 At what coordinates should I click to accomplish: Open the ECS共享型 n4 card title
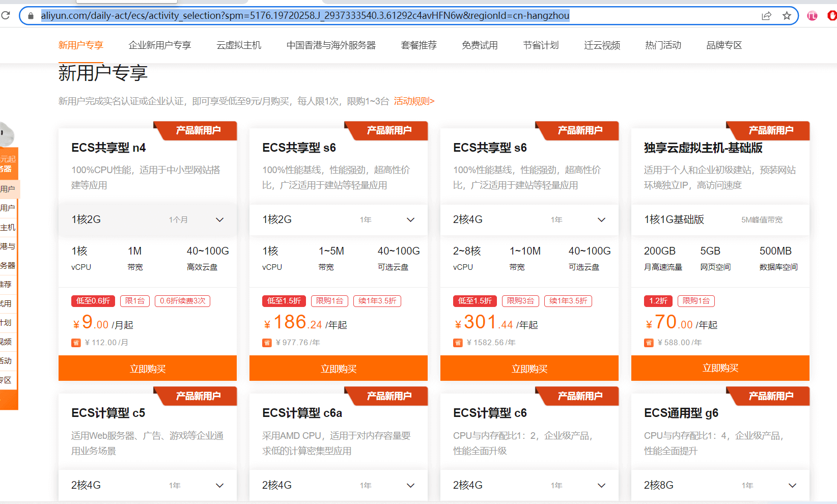(108, 148)
